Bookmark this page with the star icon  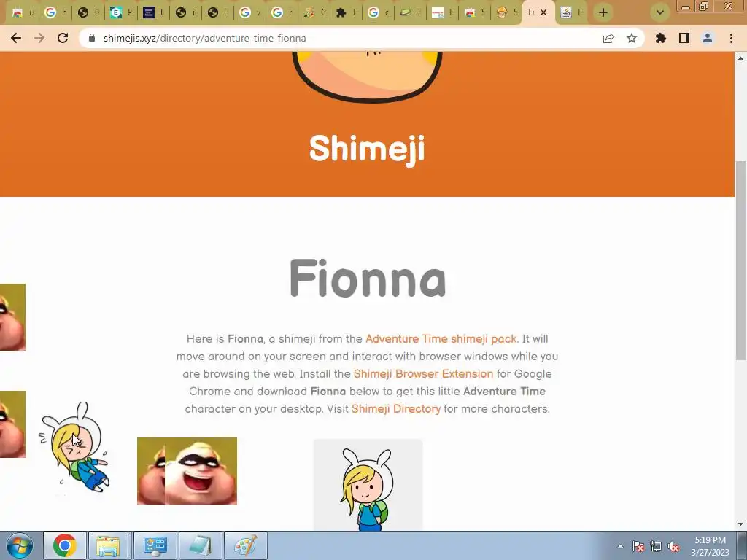click(x=632, y=38)
